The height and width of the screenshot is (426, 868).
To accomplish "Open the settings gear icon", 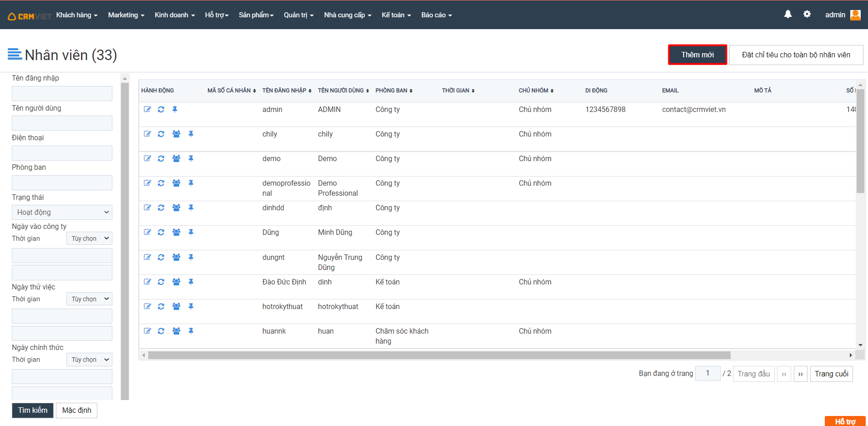I will tap(807, 15).
